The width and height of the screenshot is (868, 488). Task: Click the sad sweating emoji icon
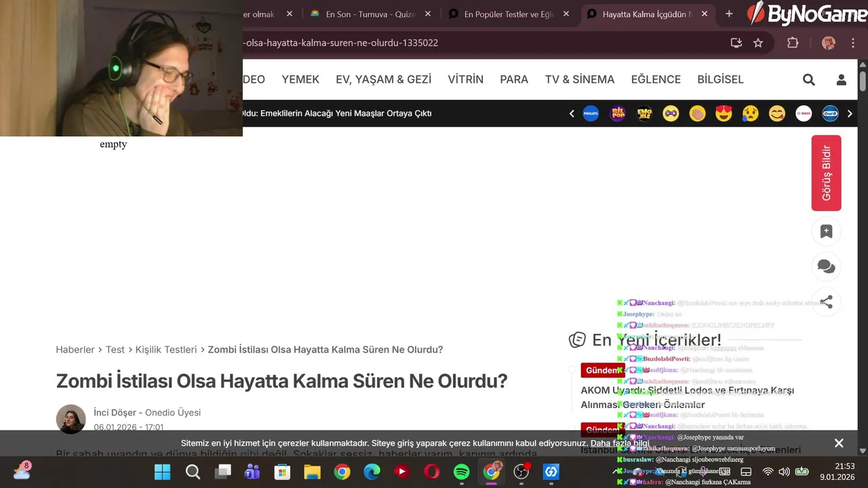pyautogui.click(x=750, y=114)
